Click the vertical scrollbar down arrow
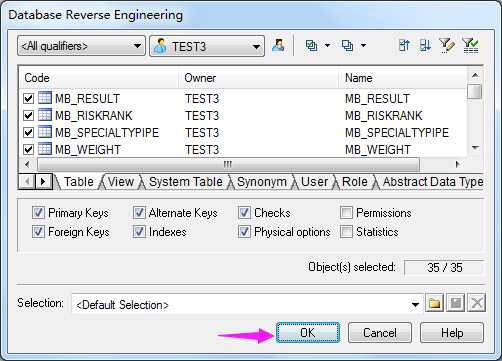The height and width of the screenshot is (361, 502). (475, 147)
